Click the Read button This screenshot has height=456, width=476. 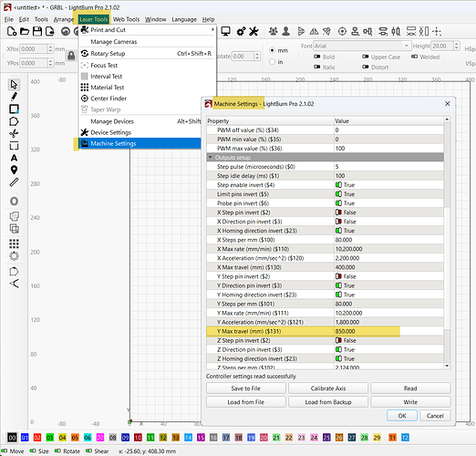pyautogui.click(x=410, y=389)
